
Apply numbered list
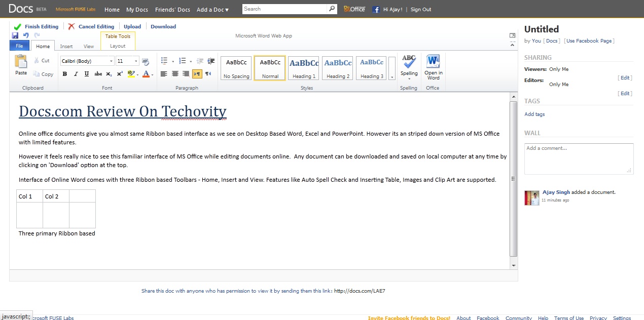click(x=183, y=61)
